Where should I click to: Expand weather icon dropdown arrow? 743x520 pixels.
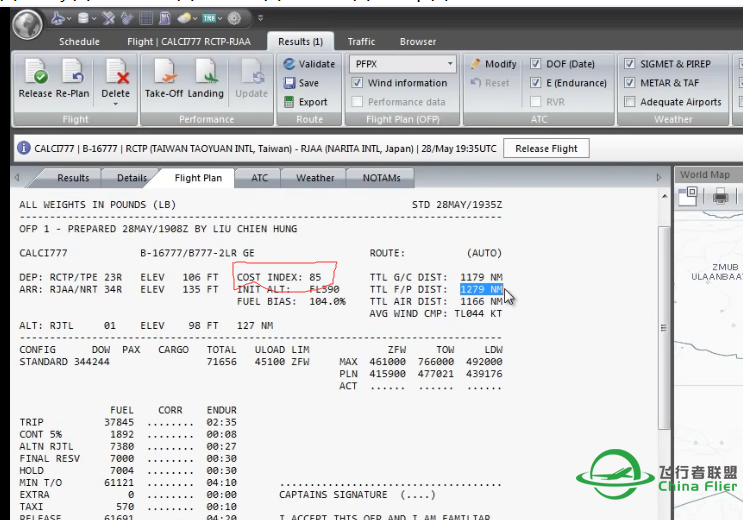tap(195, 19)
